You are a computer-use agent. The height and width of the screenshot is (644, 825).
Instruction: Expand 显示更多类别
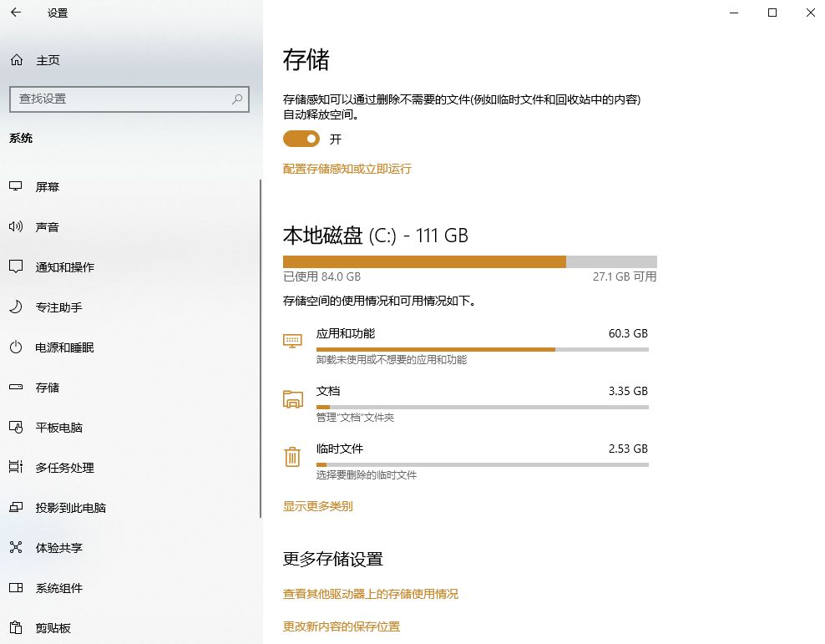pyautogui.click(x=317, y=506)
